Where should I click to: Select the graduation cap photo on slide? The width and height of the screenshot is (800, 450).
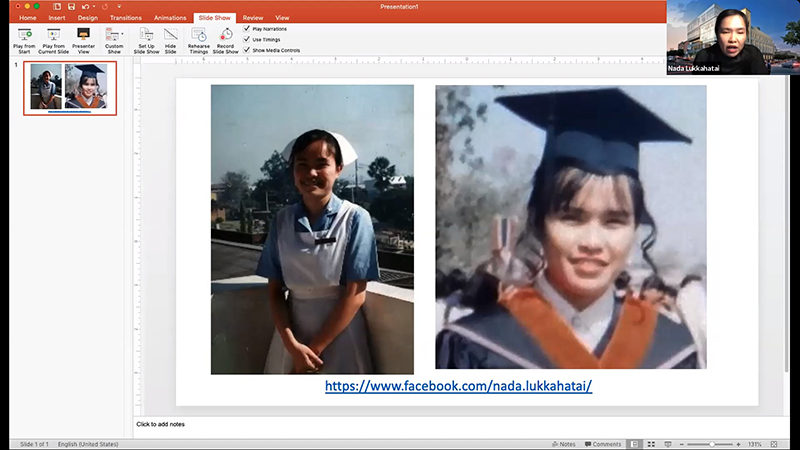pyautogui.click(x=571, y=227)
